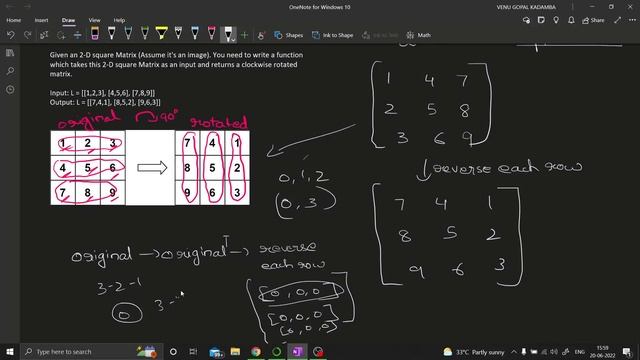
Task: Show navigation notebooks icon in sidebar
Action: click(x=10, y=53)
